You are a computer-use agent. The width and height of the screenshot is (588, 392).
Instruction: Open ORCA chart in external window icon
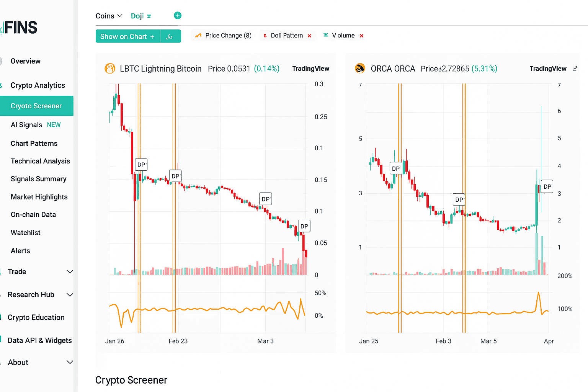click(575, 69)
